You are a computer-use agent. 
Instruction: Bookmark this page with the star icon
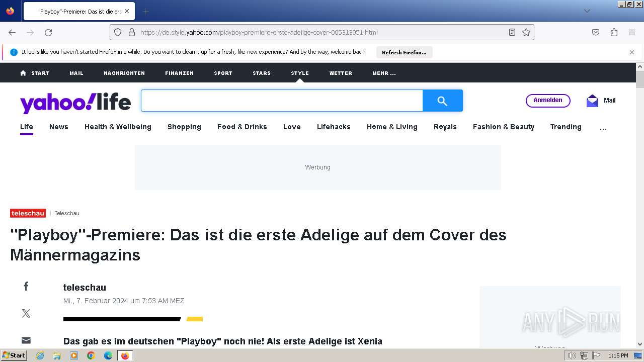point(526,32)
